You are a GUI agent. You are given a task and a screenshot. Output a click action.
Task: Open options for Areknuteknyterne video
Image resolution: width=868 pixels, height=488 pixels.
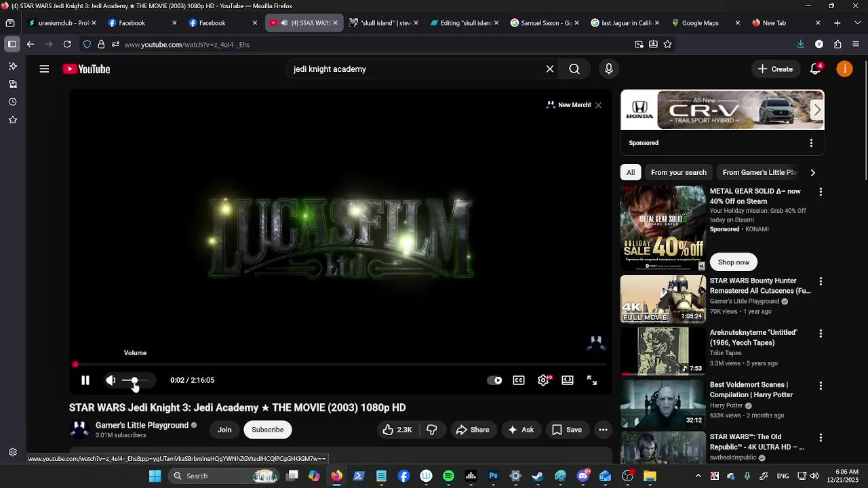pyautogui.click(x=821, y=333)
